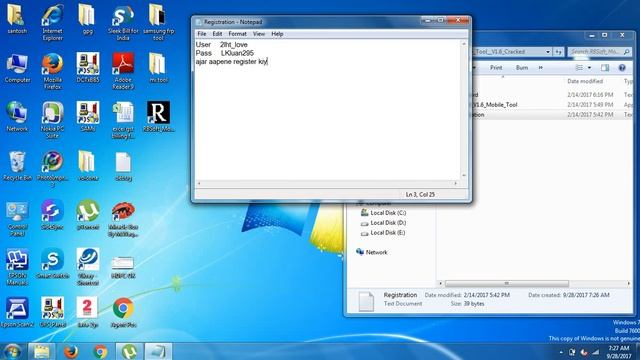Select the PhotoImpact shortcut icon
Viewport: 640px width, 360px height.
53,169
